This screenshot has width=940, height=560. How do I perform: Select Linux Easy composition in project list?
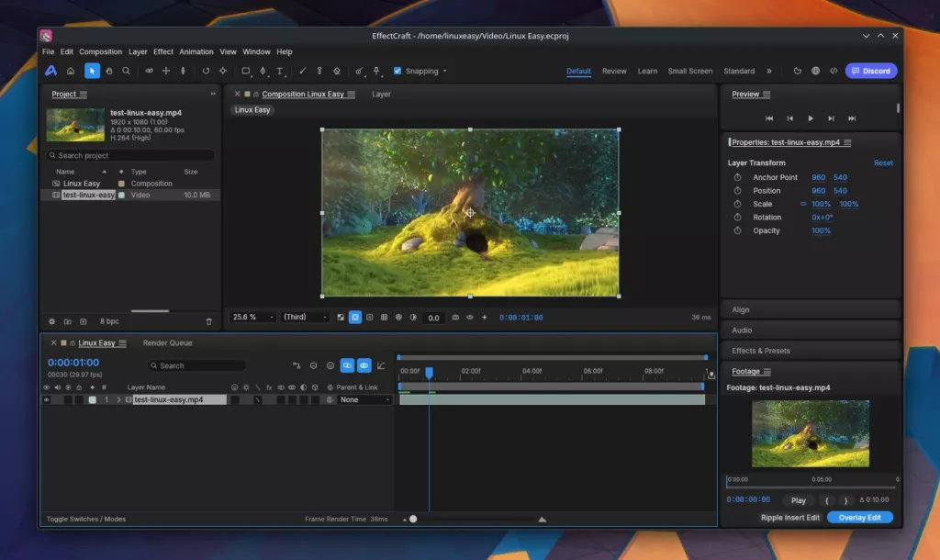tap(82, 184)
